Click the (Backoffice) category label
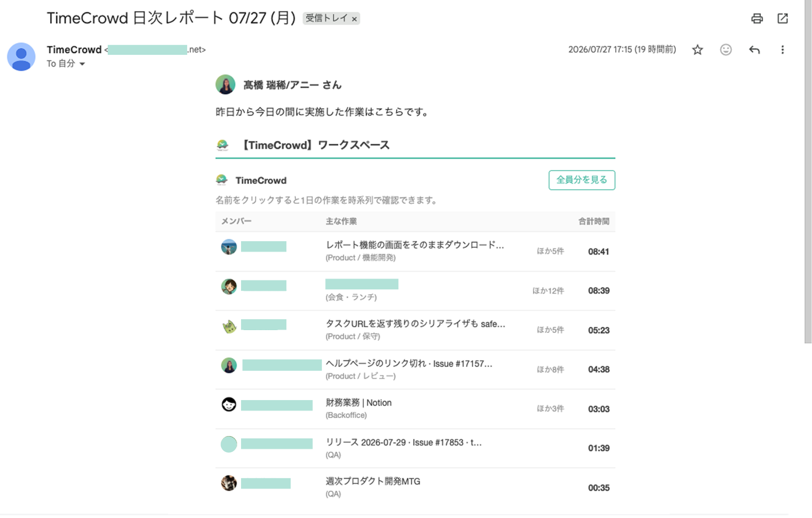 click(346, 416)
